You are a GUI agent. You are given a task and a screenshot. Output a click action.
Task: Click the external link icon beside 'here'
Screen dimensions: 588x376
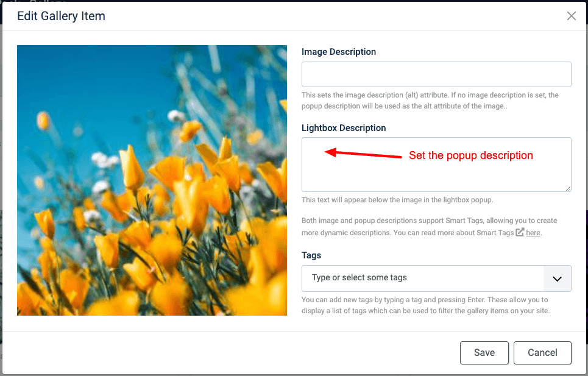point(520,232)
